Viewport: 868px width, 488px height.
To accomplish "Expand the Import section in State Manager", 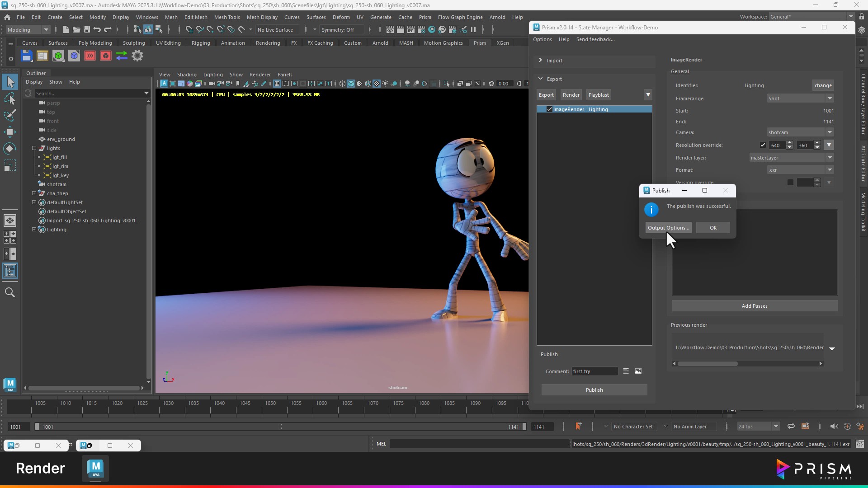I will click(x=541, y=60).
